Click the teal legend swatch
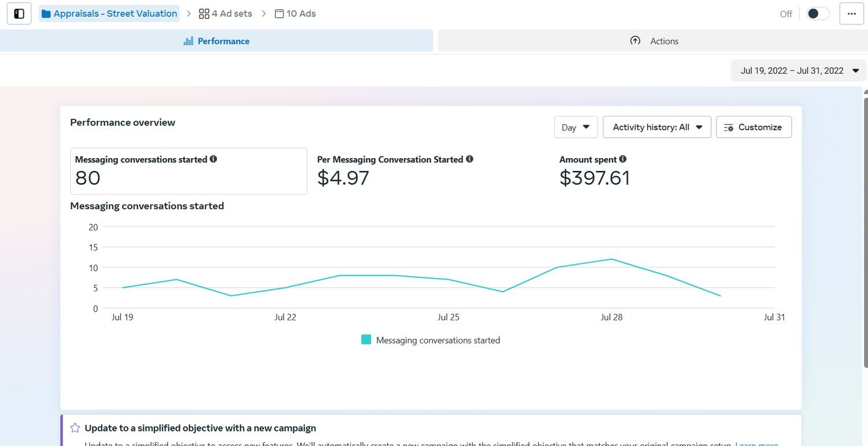The width and height of the screenshot is (868, 446). (x=366, y=340)
